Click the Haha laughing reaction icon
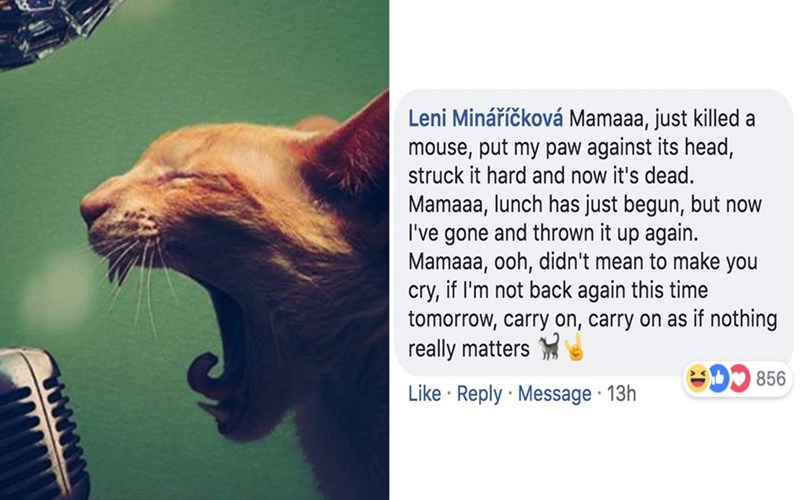This screenshot has width=800, height=500. 694,378
